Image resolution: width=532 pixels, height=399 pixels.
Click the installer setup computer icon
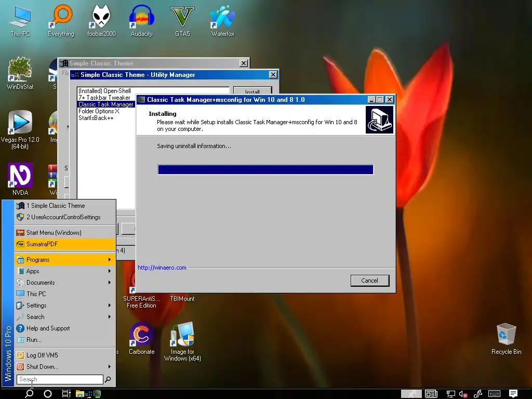point(379,120)
